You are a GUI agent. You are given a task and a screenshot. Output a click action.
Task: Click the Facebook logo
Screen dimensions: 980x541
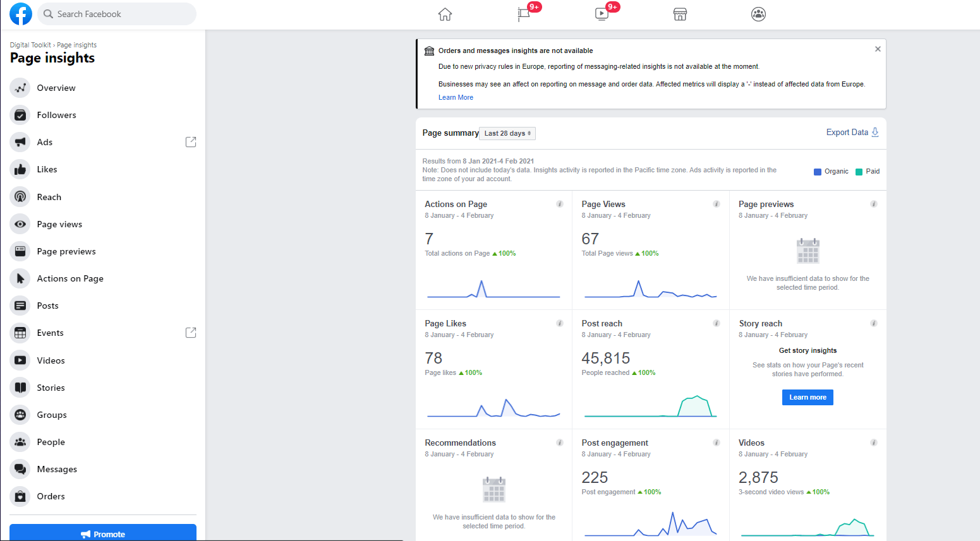(x=20, y=14)
